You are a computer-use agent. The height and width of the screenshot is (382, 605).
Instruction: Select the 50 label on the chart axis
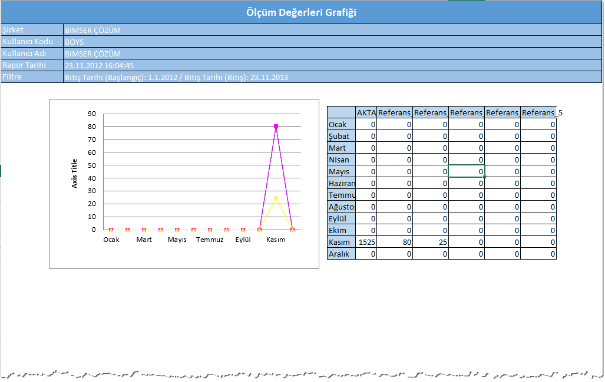[92, 165]
